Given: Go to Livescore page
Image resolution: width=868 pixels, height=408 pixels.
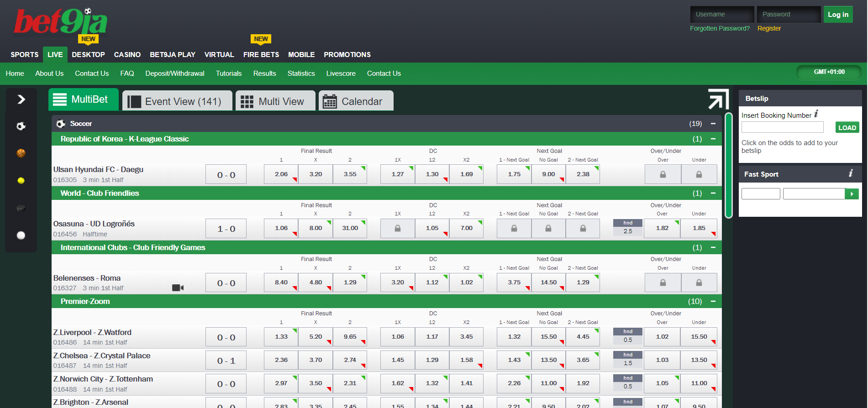Looking at the screenshot, I should coord(341,73).
